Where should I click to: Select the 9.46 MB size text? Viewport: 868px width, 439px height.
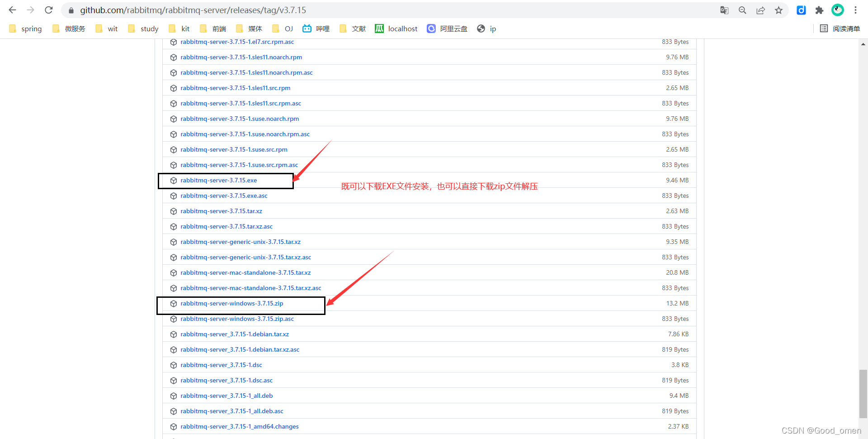677,181
